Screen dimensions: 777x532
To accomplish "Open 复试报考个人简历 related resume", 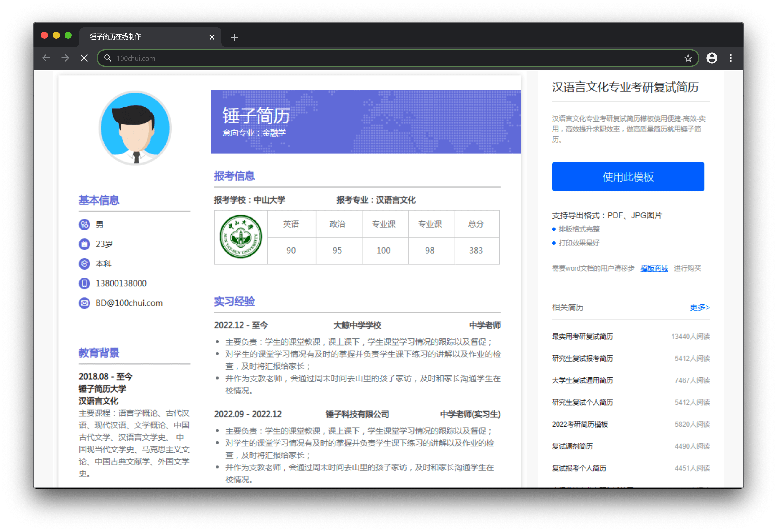I will pyautogui.click(x=579, y=468).
